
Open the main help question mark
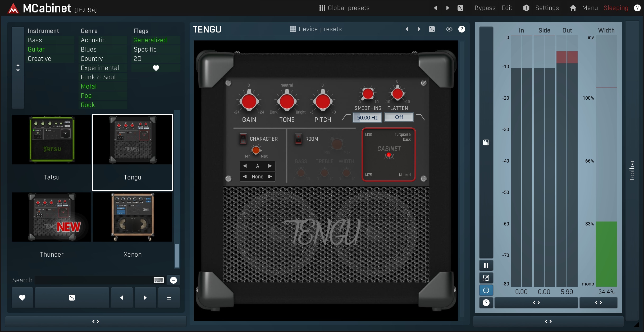tap(637, 8)
